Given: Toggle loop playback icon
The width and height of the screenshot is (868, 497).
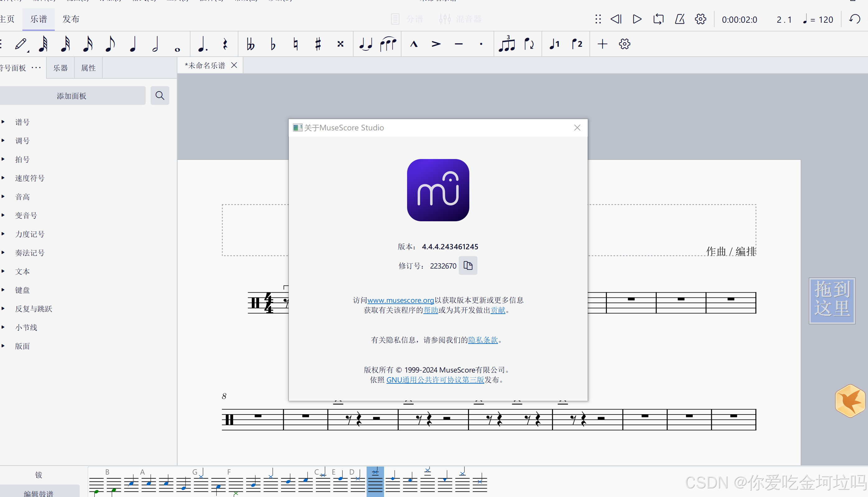Looking at the screenshot, I should tap(658, 19).
